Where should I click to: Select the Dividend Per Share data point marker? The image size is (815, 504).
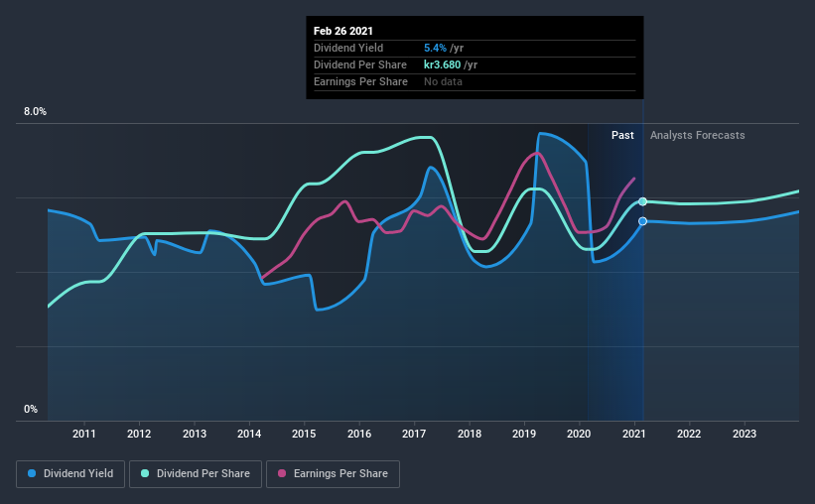pyautogui.click(x=642, y=201)
